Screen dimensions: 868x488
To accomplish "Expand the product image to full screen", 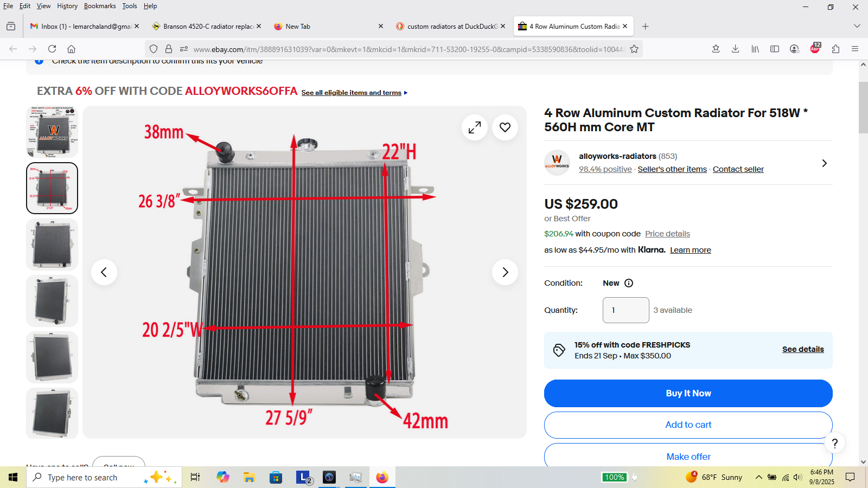I will (475, 127).
